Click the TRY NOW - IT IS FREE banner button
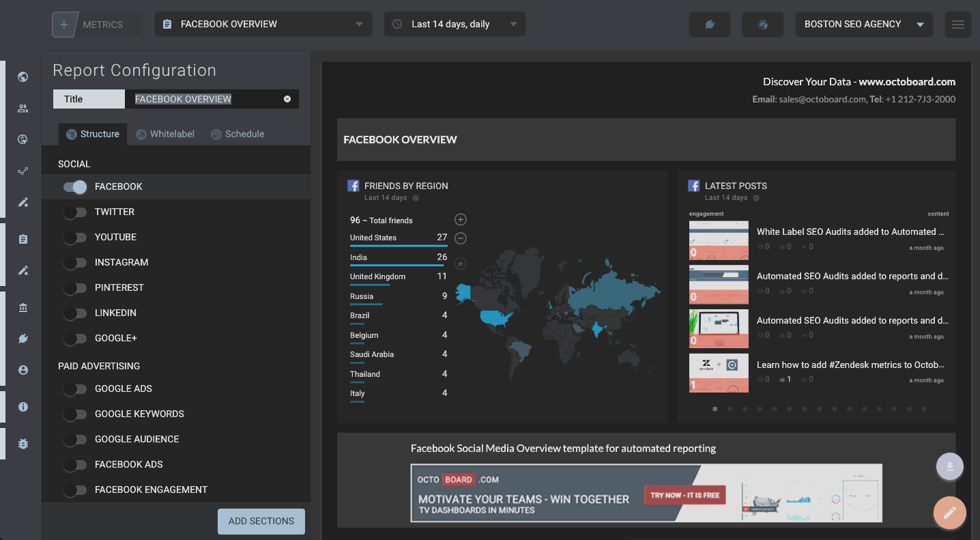 pyautogui.click(x=684, y=495)
